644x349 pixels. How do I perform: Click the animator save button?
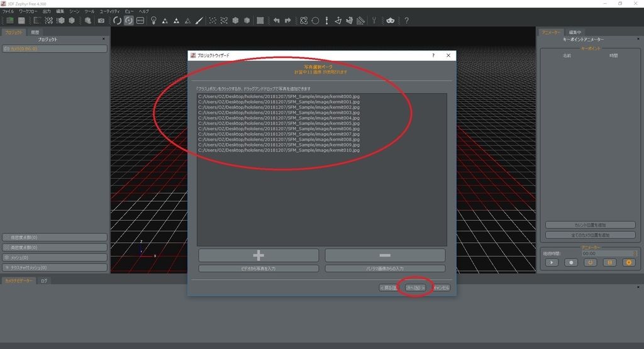coord(609,262)
